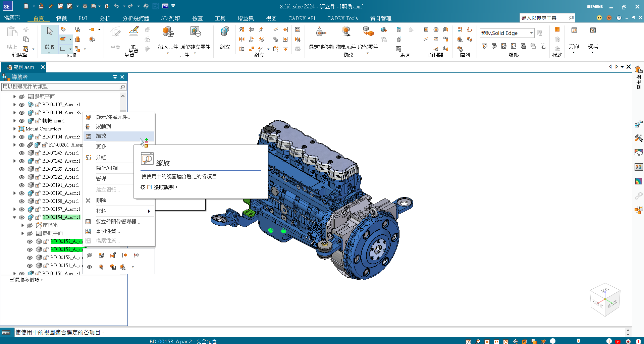
Task: Show the hidden 參照平面 top node
Action: (21, 97)
